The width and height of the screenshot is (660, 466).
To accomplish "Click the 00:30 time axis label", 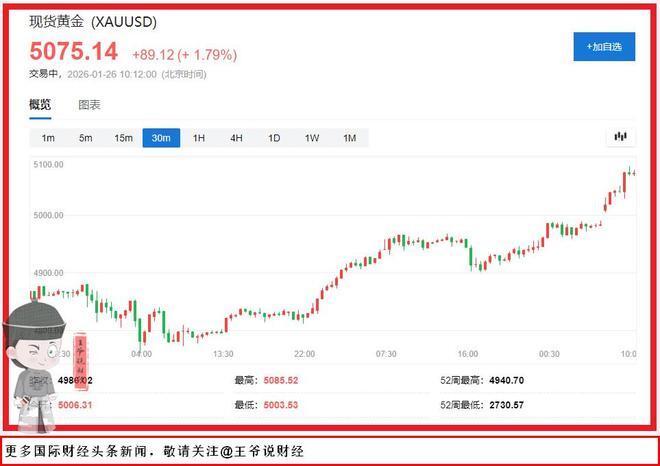I will (549, 354).
